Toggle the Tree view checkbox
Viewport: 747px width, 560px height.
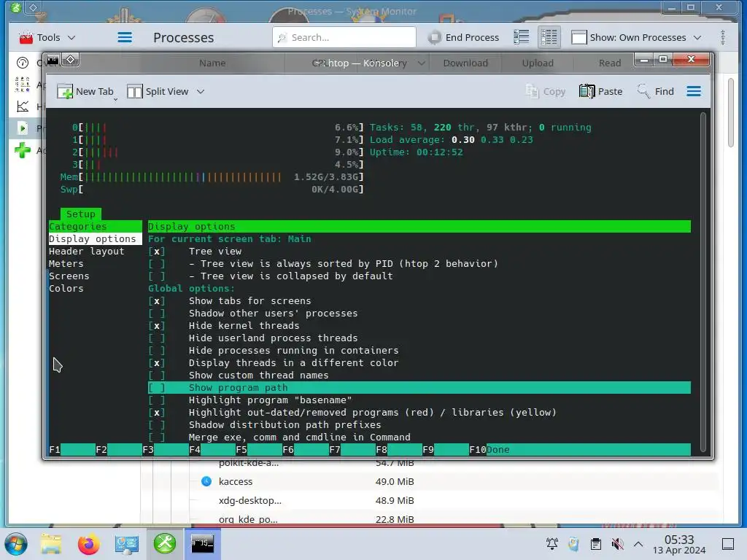tap(156, 252)
